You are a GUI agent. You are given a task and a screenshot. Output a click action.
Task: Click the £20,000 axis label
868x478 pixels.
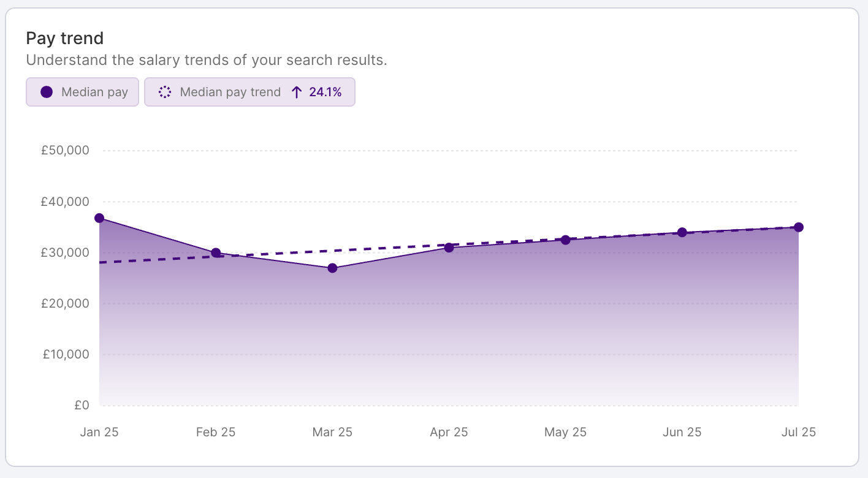(66, 303)
